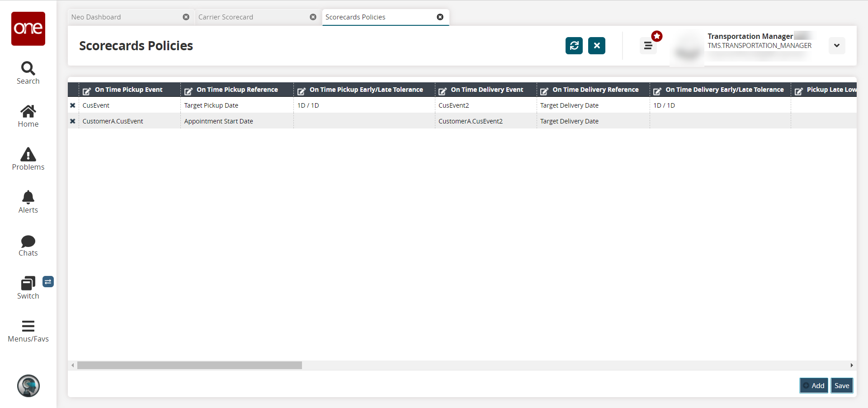Select the CustomerA.CusEvent cell
868x408 pixels.
click(130, 121)
